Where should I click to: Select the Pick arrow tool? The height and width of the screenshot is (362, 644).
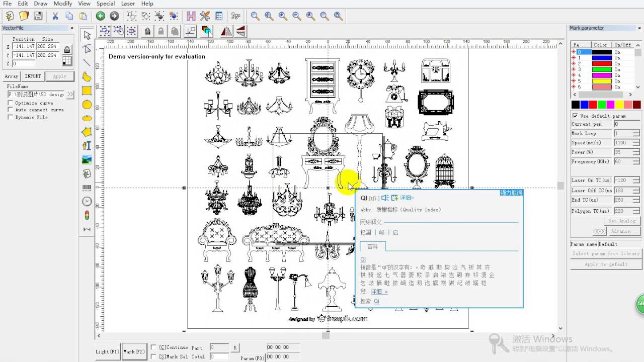click(x=87, y=35)
